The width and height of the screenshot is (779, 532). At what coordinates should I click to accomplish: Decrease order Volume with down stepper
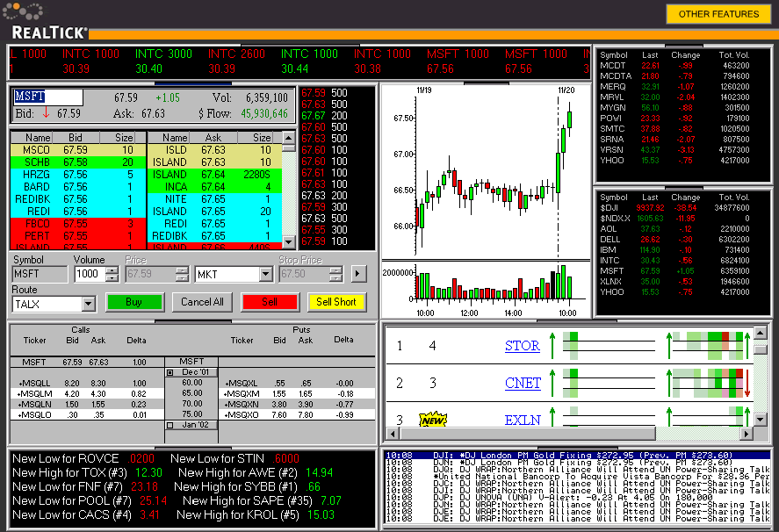112,278
